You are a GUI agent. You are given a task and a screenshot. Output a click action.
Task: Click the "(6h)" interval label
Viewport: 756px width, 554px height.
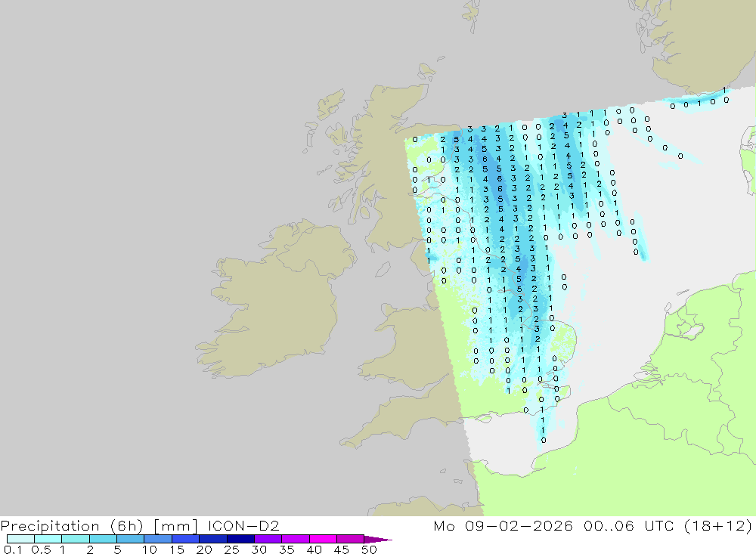(127, 526)
